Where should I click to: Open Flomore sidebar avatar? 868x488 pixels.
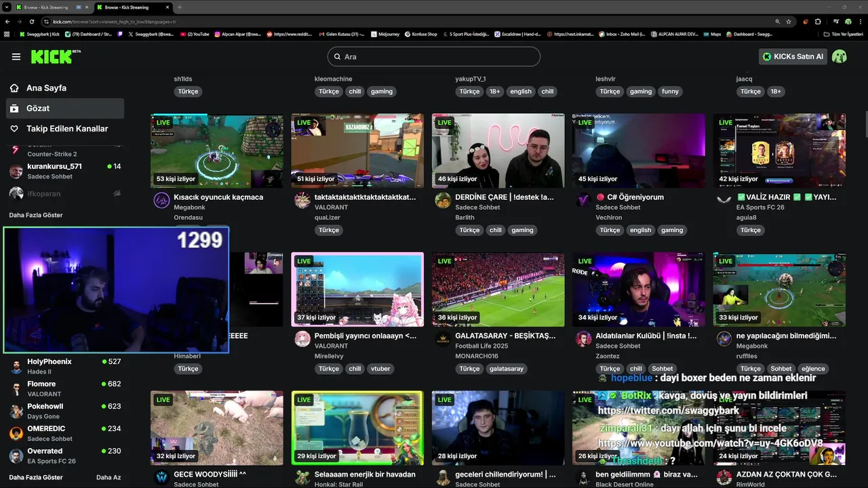click(x=16, y=389)
